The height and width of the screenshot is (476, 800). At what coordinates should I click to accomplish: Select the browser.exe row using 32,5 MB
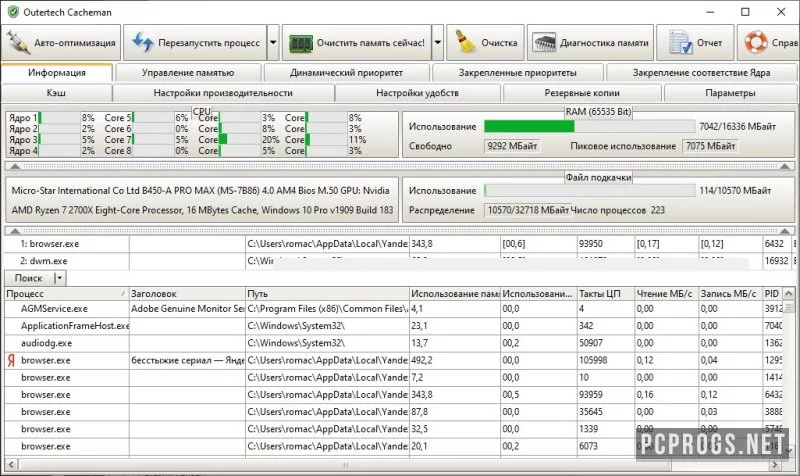pos(393,430)
